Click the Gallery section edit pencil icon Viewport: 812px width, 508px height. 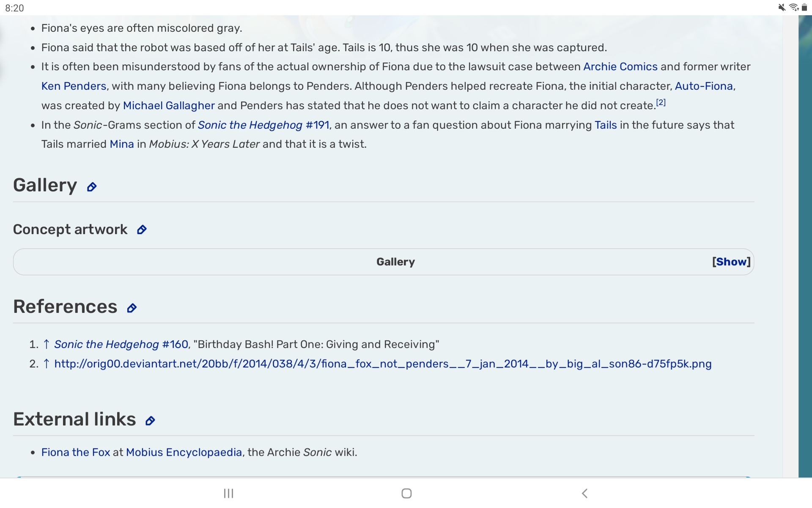[92, 187]
